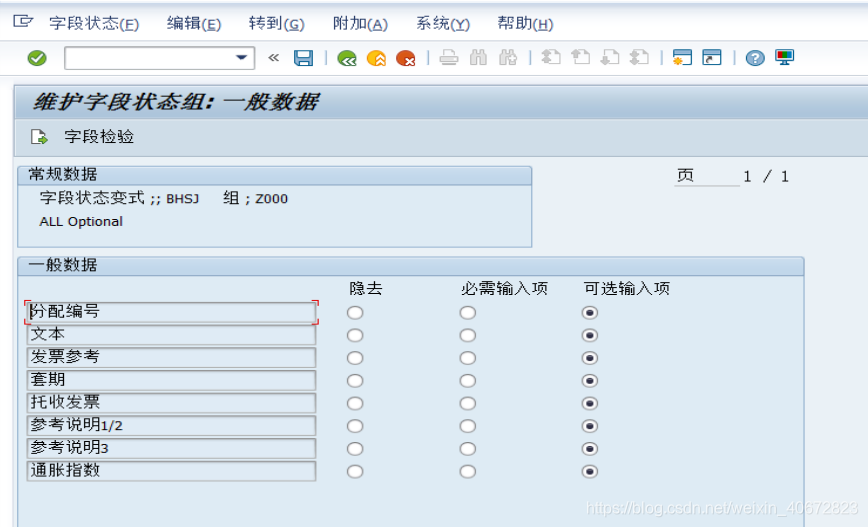Screen dimensions: 868x527
Task: Click the 托收发票 field label
Action: (172, 403)
